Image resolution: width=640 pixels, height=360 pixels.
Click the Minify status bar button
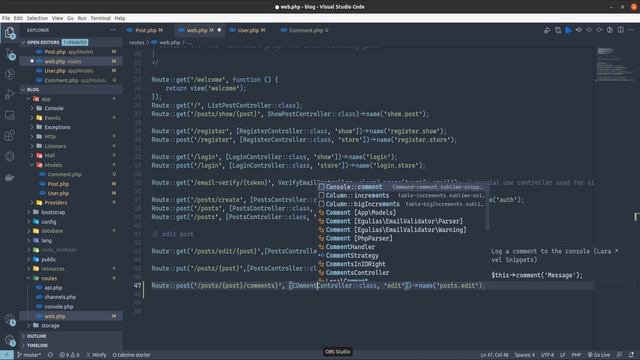pos(96,355)
